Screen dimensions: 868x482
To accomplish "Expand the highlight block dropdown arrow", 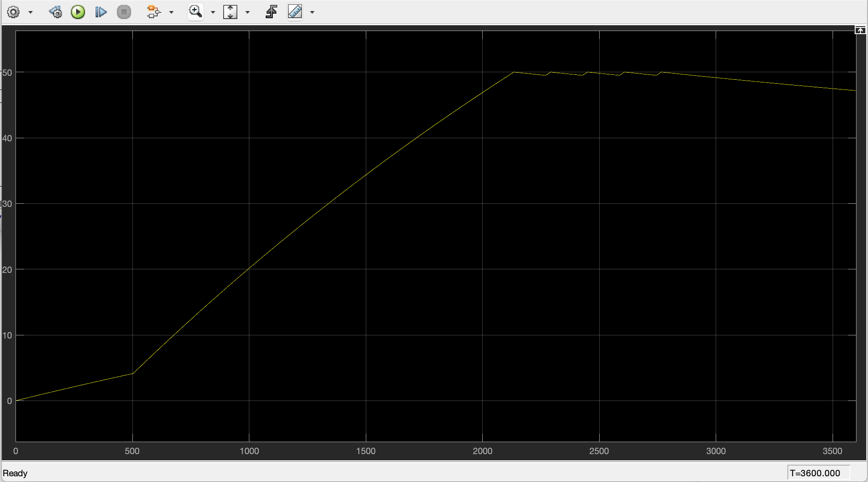I will point(171,12).
